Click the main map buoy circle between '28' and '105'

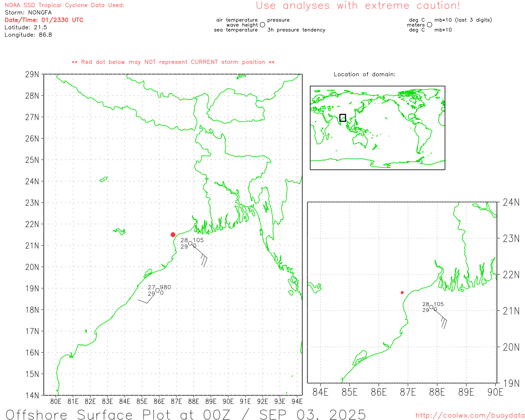tap(190, 243)
